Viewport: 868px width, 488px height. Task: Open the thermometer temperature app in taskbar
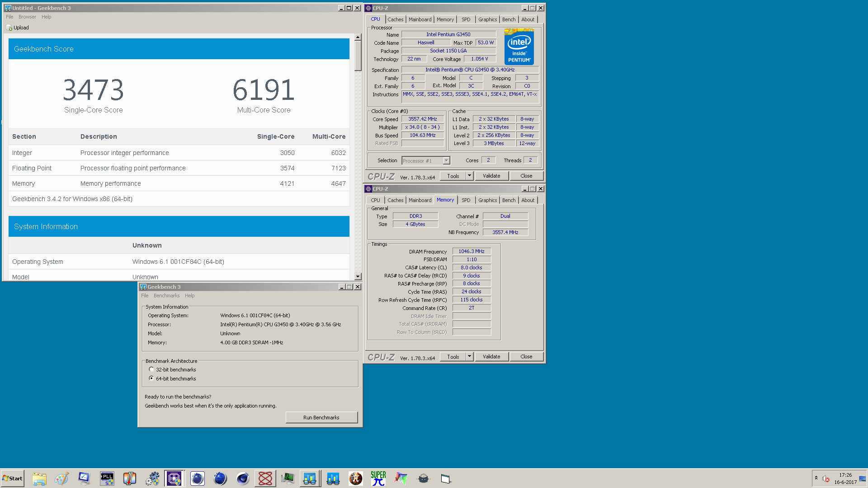coord(130,479)
